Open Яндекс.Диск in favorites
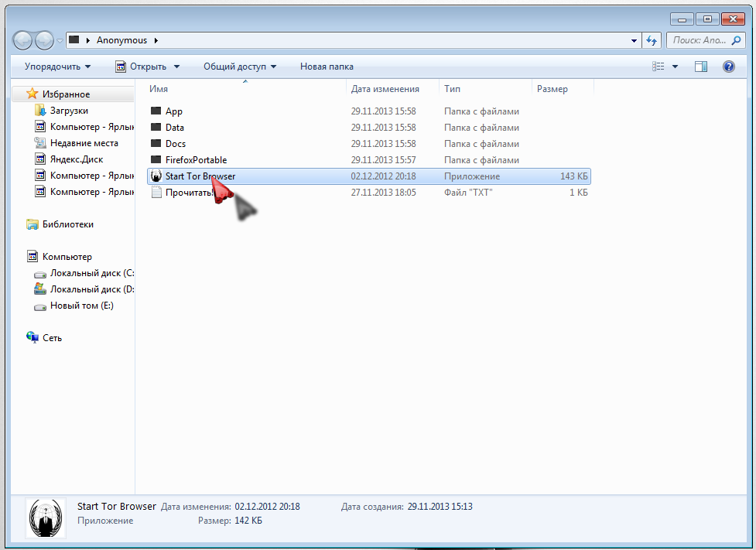The image size is (756, 550). 77,159
